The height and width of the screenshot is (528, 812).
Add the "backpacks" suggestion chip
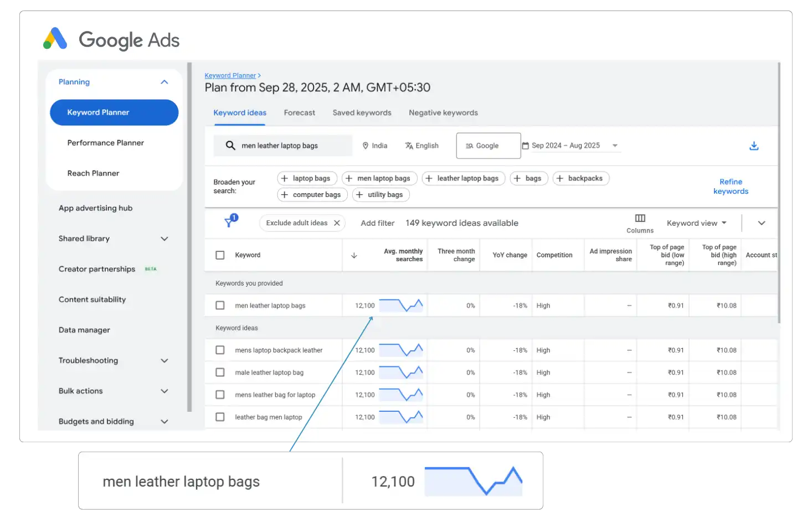click(x=580, y=178)
